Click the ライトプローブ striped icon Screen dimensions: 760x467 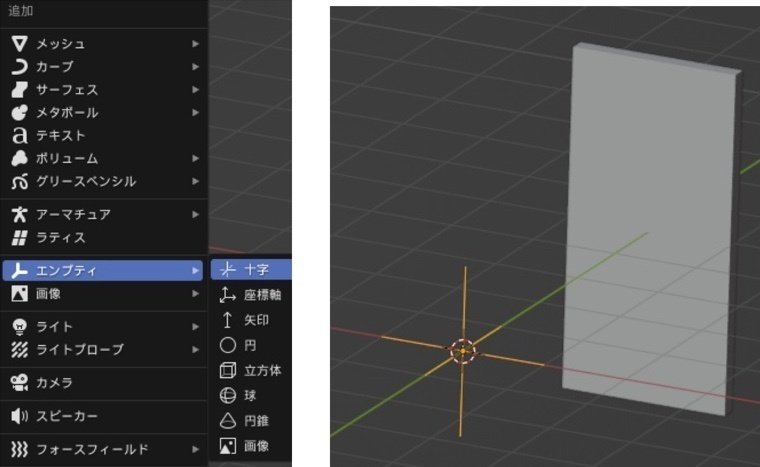click(x=19, y=350)
